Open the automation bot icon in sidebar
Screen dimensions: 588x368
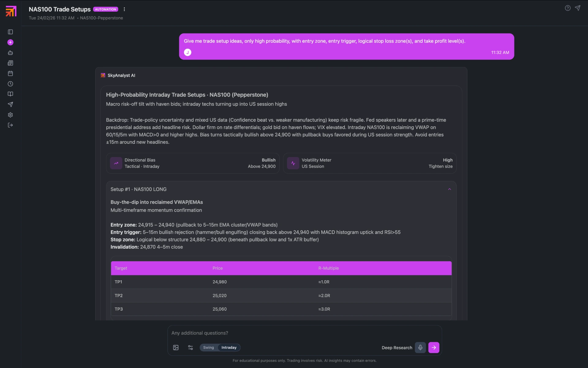tap(10, 53)
